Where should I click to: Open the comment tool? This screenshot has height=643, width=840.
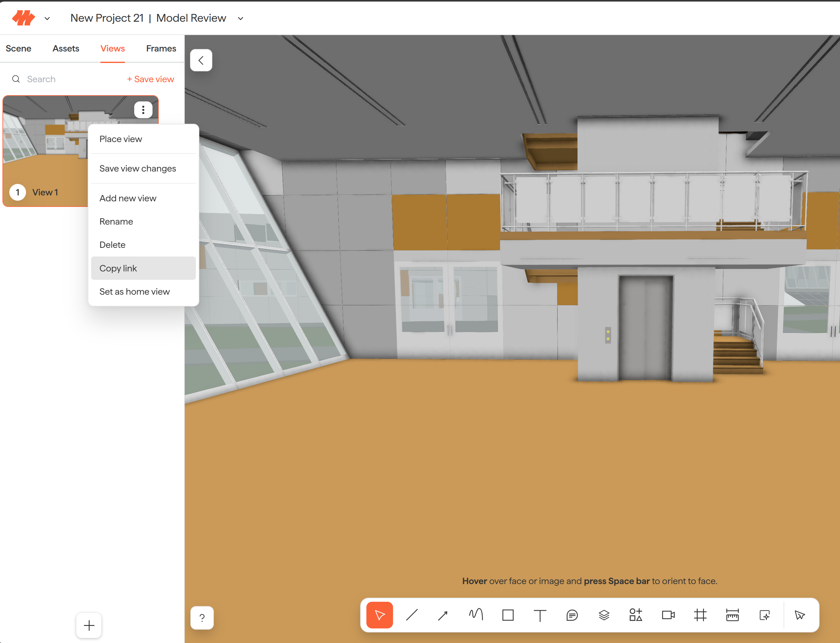572,615
